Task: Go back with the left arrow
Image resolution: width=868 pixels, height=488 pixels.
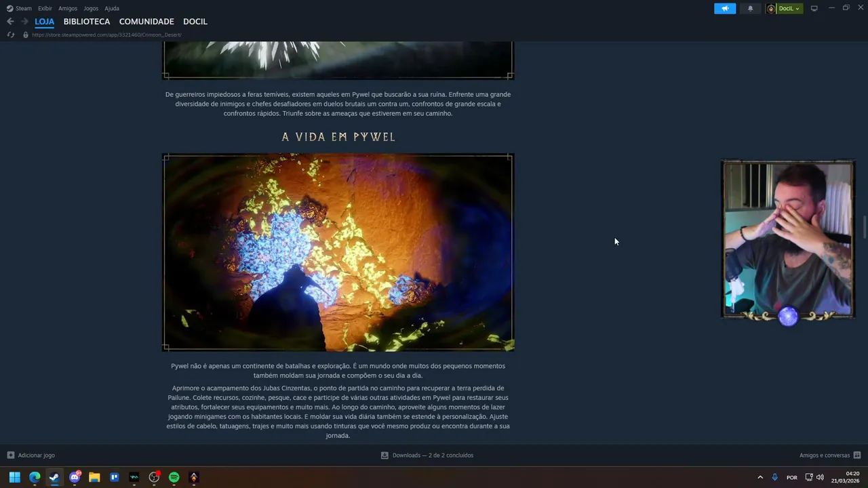Action: 10,22
